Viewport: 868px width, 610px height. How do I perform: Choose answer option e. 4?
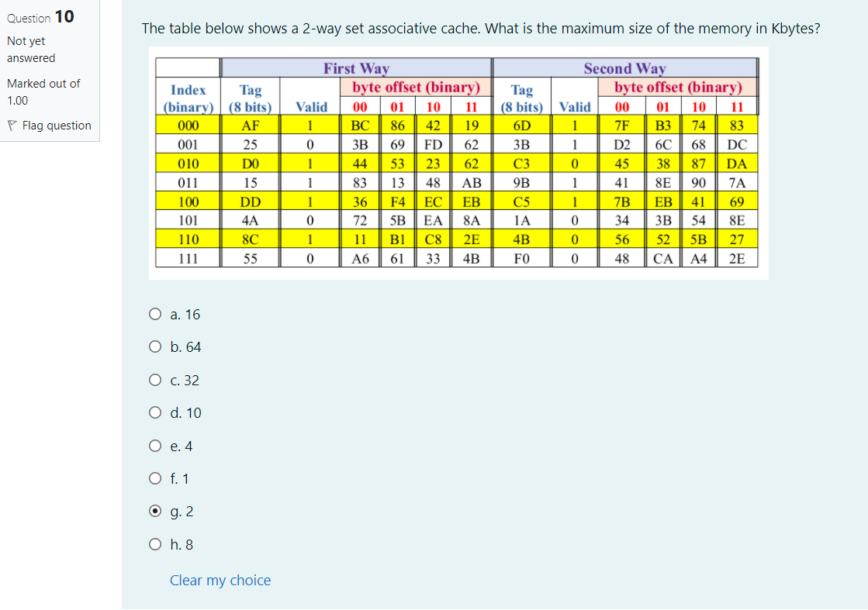[155, 446]
